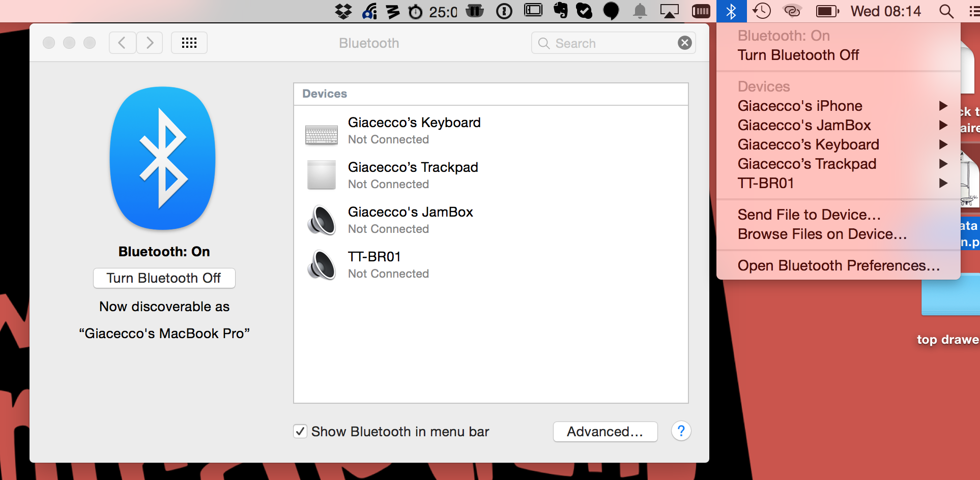
Task: Open the Dropbox menu bar icon
Action: [x=343, y=11]
